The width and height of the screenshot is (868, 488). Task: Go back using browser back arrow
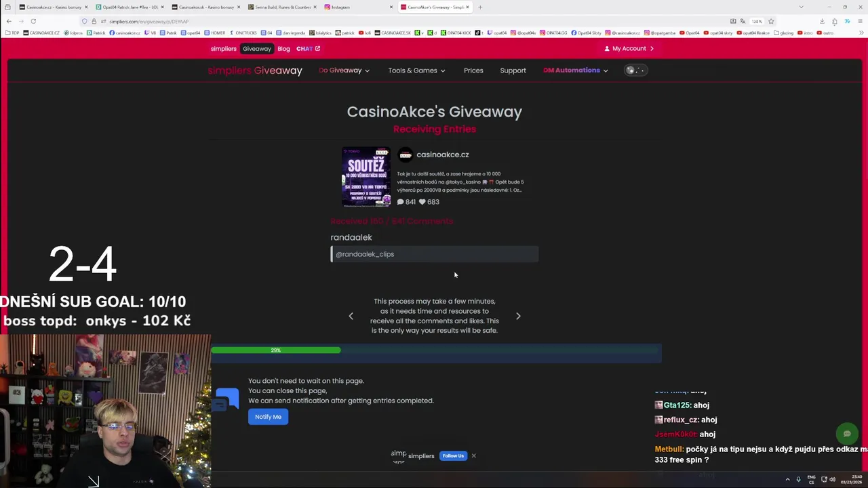tap(9, 21)
